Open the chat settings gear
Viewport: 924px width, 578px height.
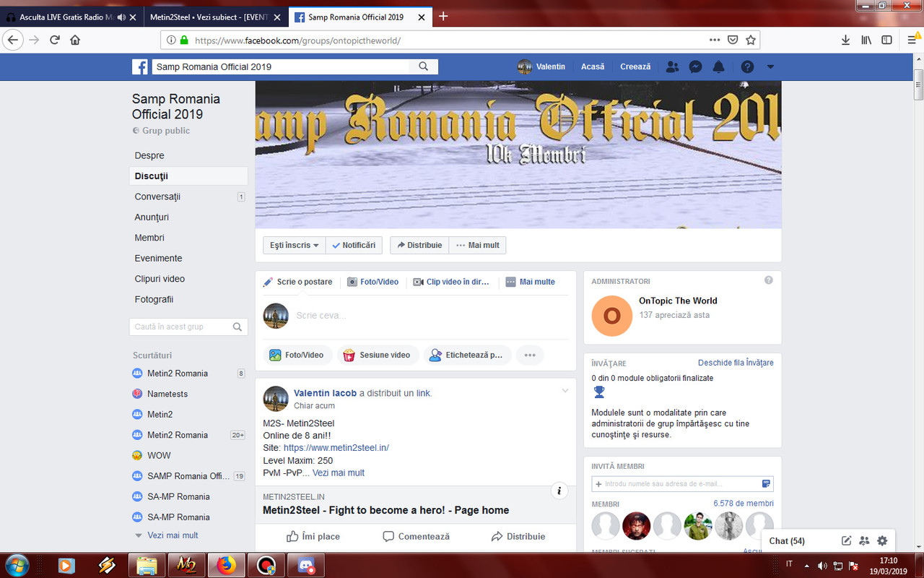pyautogui.click(x=881, y=540)
